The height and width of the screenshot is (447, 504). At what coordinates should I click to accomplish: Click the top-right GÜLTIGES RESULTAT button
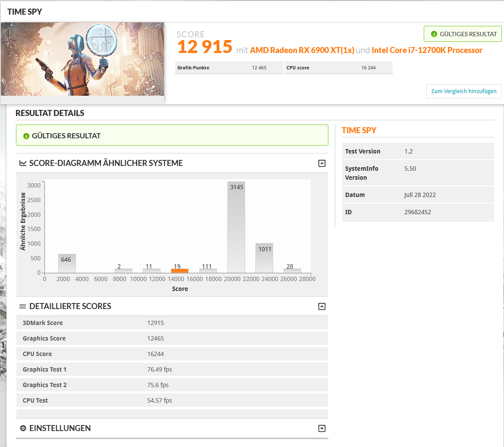pyautogui.click(x=463, y=34)
